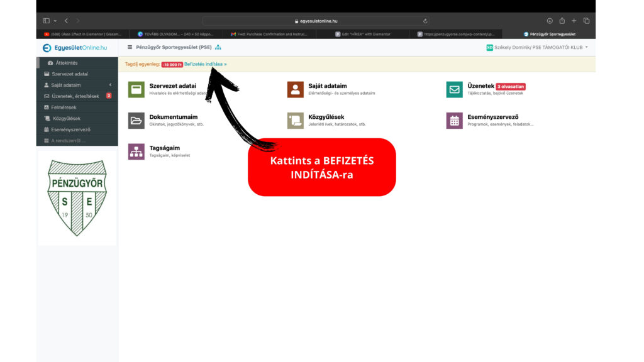The height and width of the screenshot is (362, 644).
Task: Toggle the Safari sidebar icon
Action: click(46, 21)
